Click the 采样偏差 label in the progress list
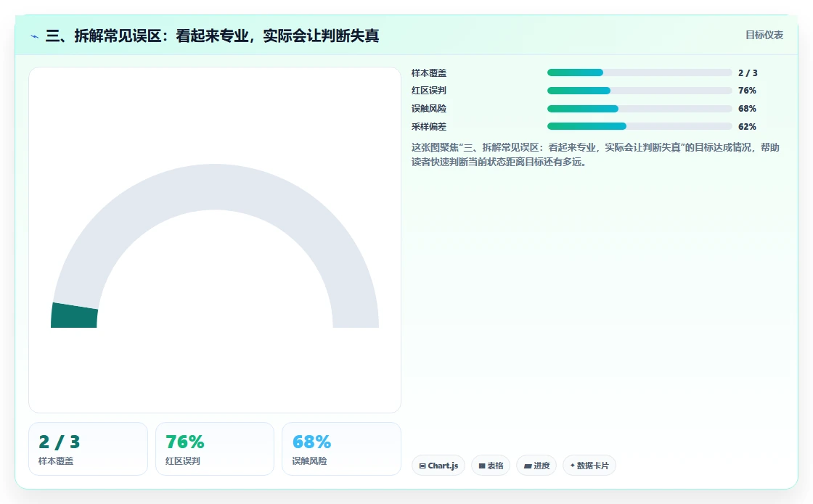 [x=429, y=127]
